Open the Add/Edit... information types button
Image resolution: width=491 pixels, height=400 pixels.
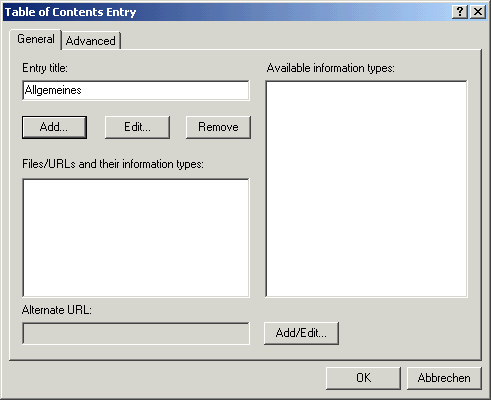click(x=301, y=333)
